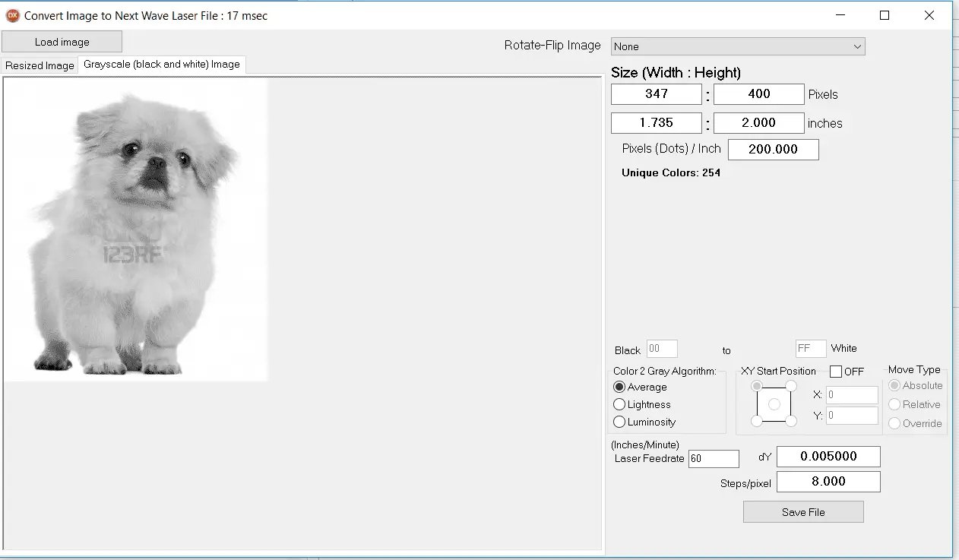Minimize the converter window
Image resolution: width=959 pixels, height=560 pixels.
[840, 15]
